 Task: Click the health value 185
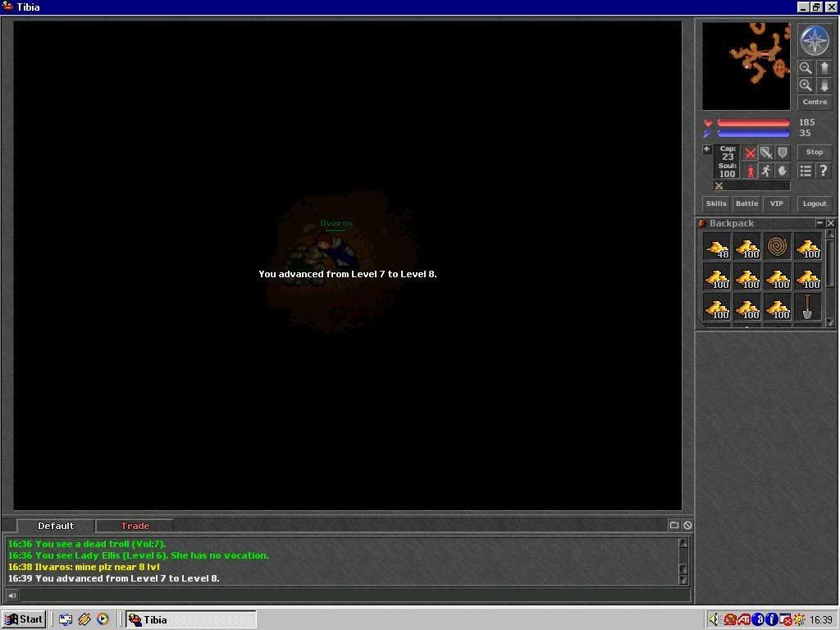806,123
